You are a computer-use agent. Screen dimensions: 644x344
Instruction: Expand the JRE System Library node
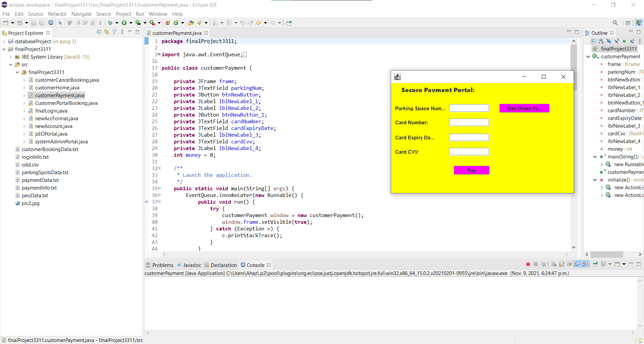(10, 57)
